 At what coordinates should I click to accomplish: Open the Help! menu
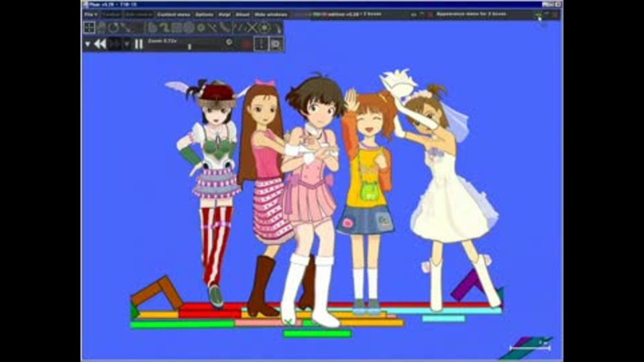pyautogui.click(x=224, y=14)
